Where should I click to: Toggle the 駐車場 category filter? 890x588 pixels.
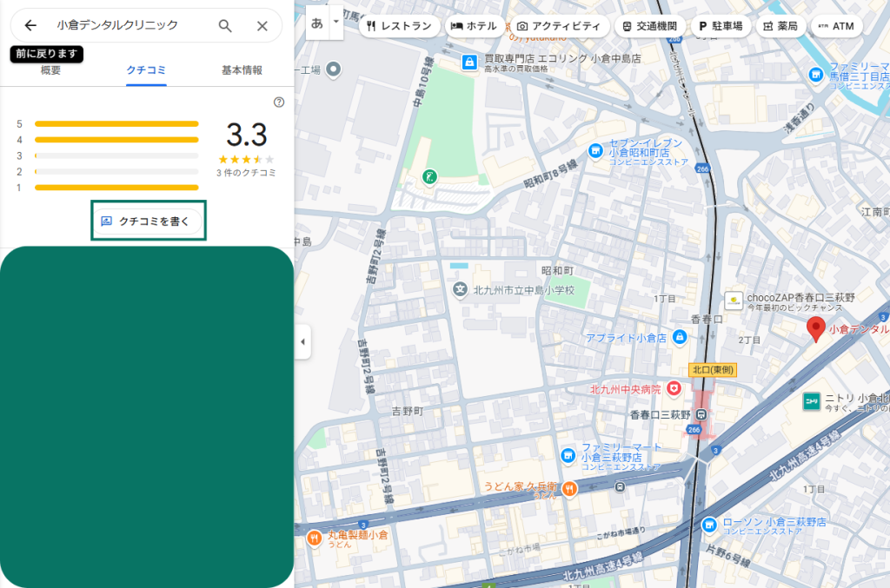(x=721, y=26)
